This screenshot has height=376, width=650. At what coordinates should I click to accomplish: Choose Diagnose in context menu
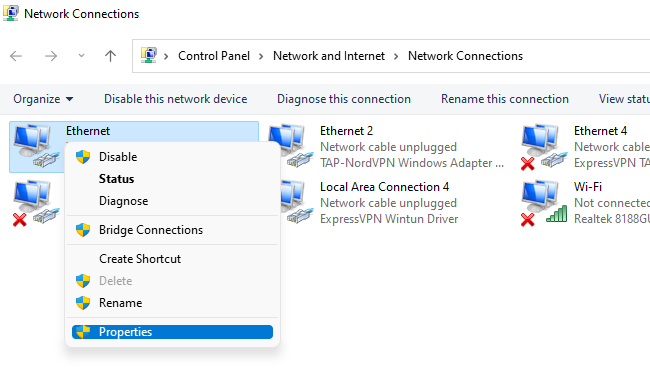click(172, 201)
